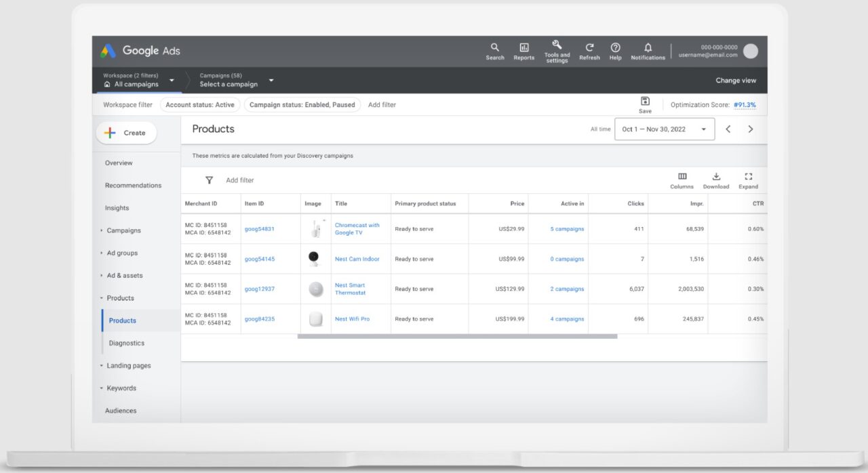The width and height of the screenshot is (868, 473).
Task: Click the Nest Smart Thermostat image
Action: (x=316, y=289)
